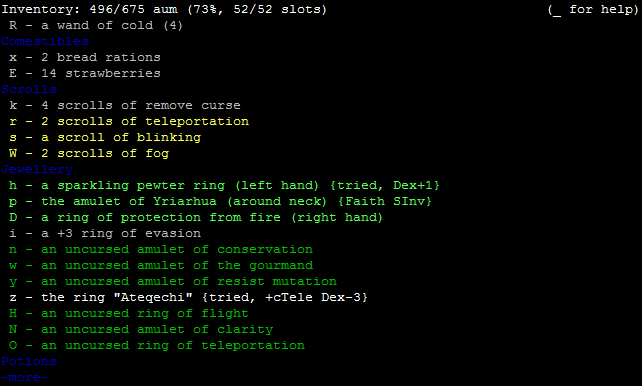Select the sparkling pewter ring entry
This screenshot has height=386, width=642.
click(224, 185)
